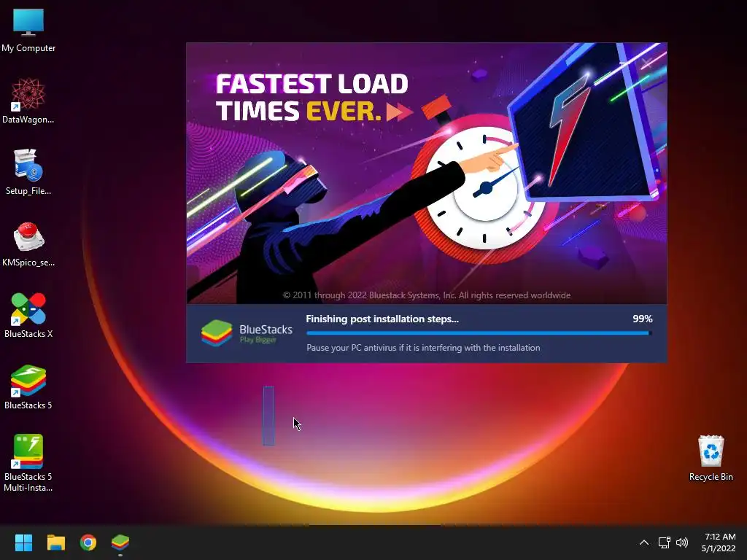Image resolution: width=747 pixels, height=560 pixels.
Task: Open the My Computer desktop icon
Action: click(x=28, y=29)
